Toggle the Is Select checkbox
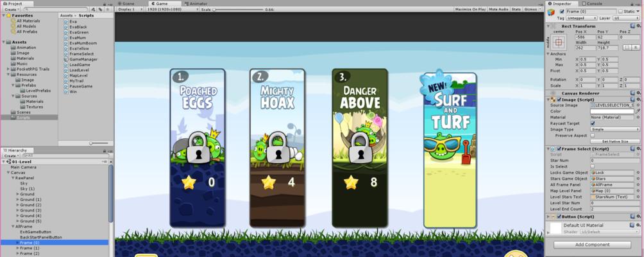This screenshot has width=644, height=257. (x=592, y=166)
